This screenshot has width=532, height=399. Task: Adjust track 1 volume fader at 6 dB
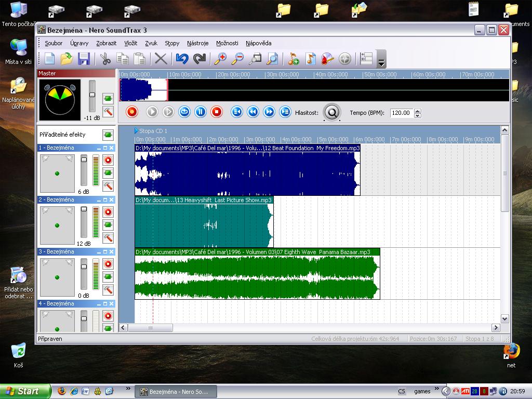pos(84,160)
